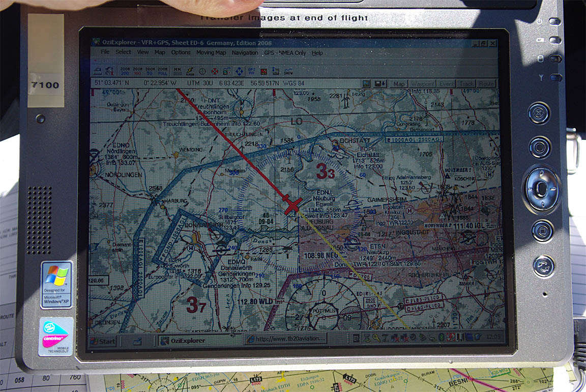586x392 pixels.
Task: Click the second toolbar icon beside load map
Action: (x=109, y=71)
